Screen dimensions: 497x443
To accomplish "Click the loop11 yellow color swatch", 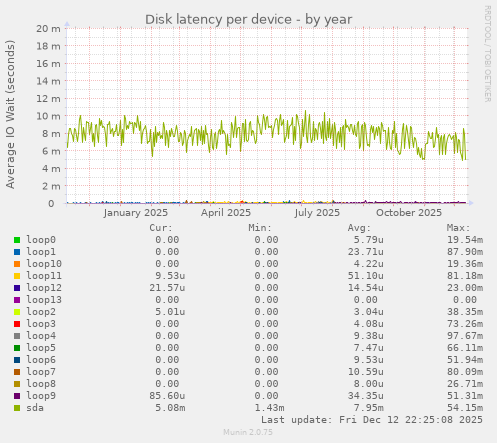I will click(17, 276).
